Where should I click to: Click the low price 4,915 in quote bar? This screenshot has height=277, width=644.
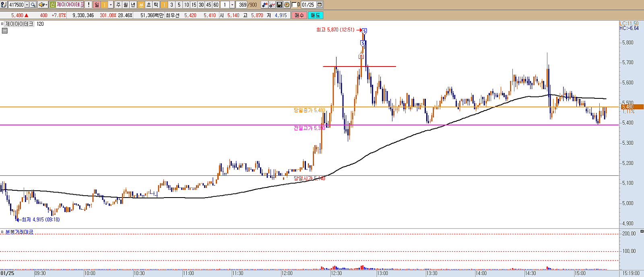point(281,15)
